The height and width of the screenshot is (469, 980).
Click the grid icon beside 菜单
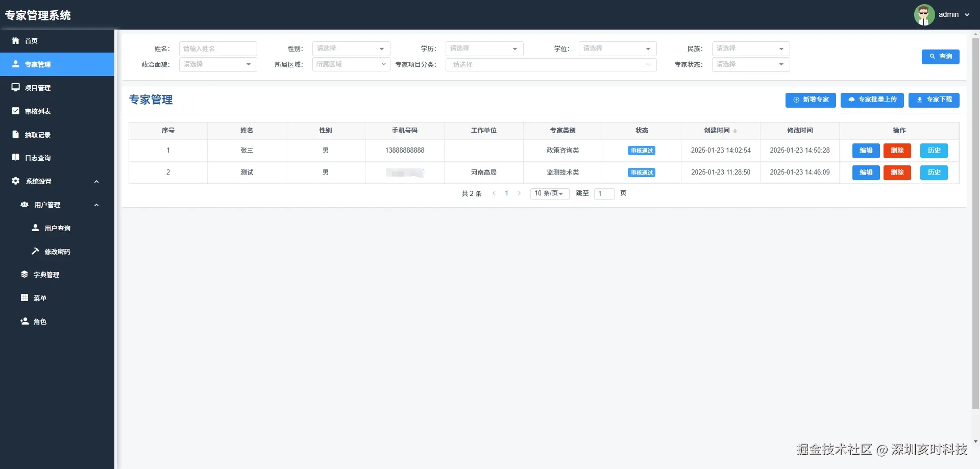(24, 298)
